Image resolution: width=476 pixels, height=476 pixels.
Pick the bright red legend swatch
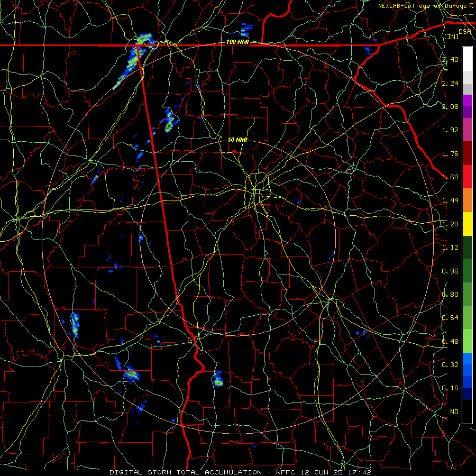pos(467,177)
